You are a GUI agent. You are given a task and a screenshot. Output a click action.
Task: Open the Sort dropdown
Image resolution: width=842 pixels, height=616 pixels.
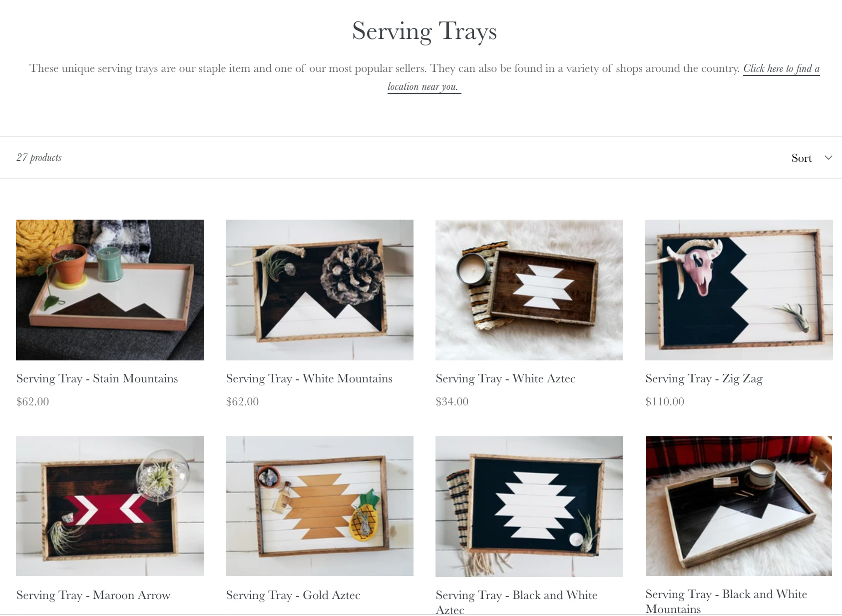812,158
